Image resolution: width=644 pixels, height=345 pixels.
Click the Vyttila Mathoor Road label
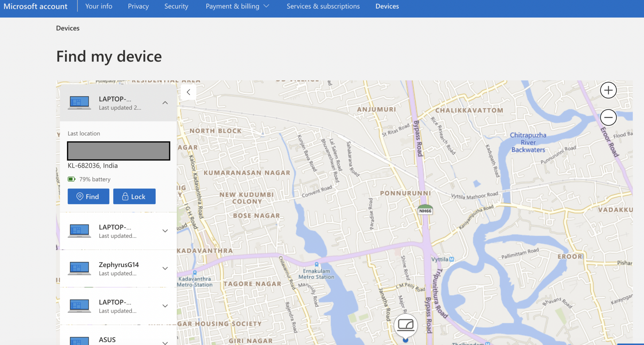click(475, 196)
